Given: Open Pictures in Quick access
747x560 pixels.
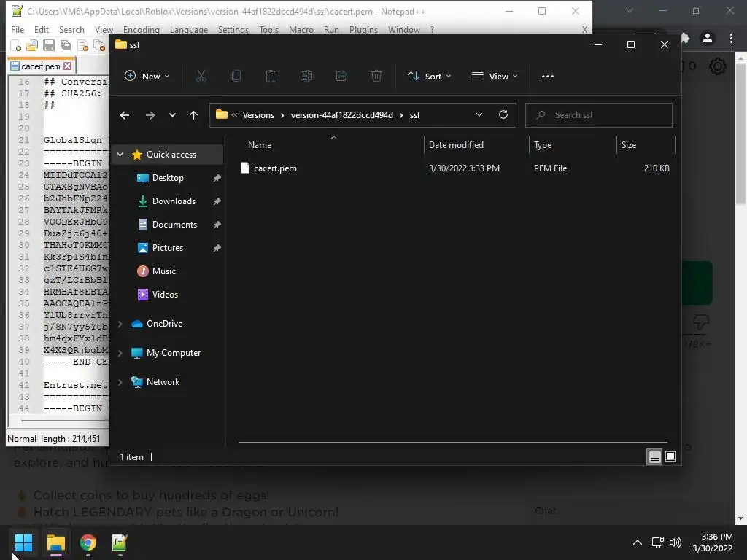Looking at the screenshot, I should click(167, 248).
